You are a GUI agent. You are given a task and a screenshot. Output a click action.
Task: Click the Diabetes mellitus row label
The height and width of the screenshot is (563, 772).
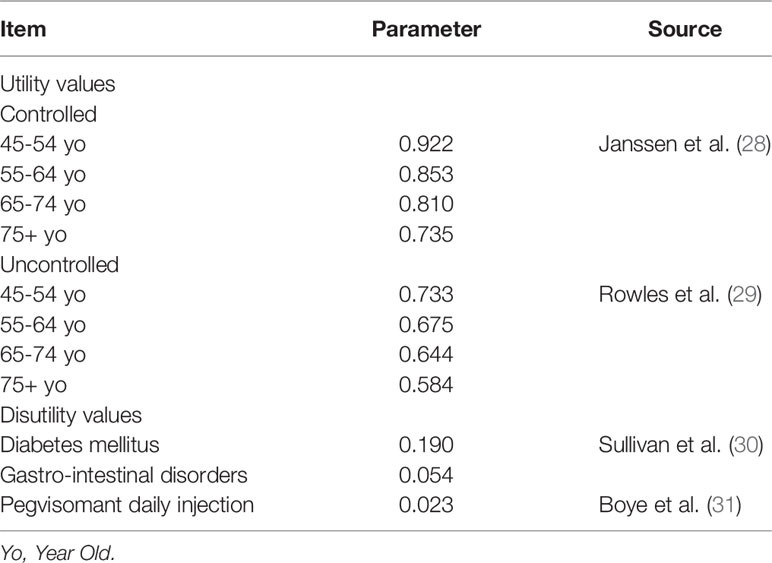(x=80, y=445)
